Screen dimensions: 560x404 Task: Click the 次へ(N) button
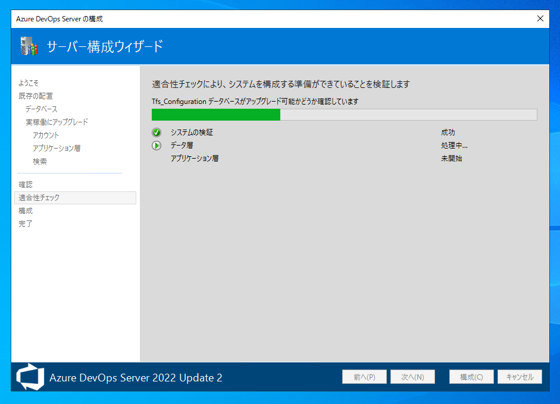412,377
